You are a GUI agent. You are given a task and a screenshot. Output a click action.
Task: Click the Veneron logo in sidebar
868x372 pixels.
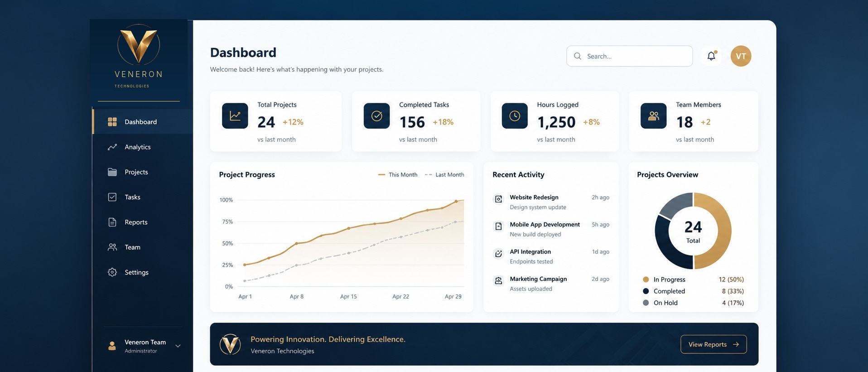point(139,45)
